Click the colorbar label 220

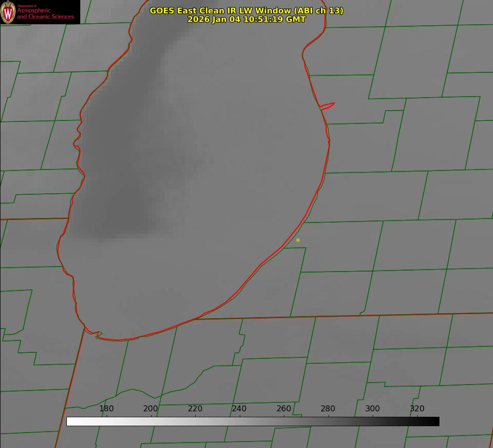tap(195, 408)
